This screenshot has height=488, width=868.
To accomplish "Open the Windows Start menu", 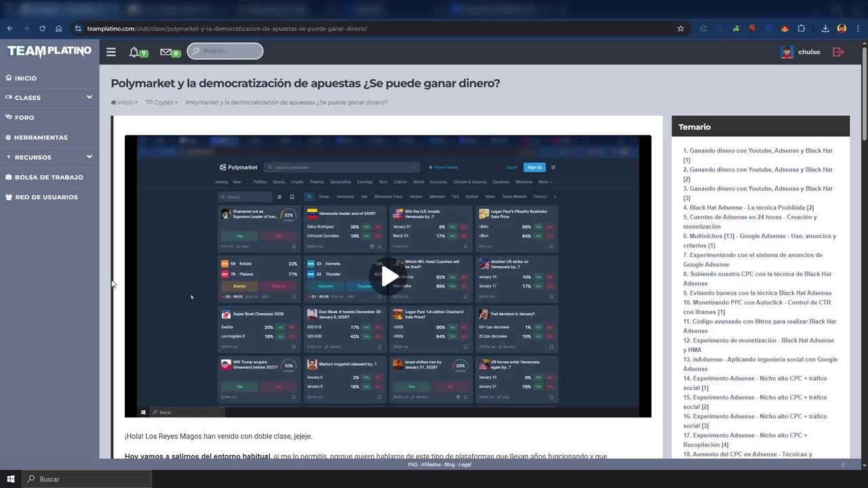I will point(11,479).
